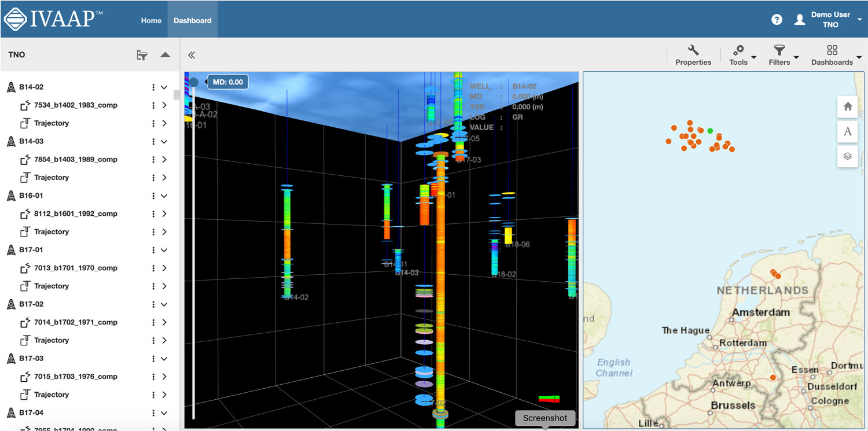The height and width of the screenshot is (431, 868).
Task: Select 8112_b1601_1992_comp log set
Action: click(76, 213)
